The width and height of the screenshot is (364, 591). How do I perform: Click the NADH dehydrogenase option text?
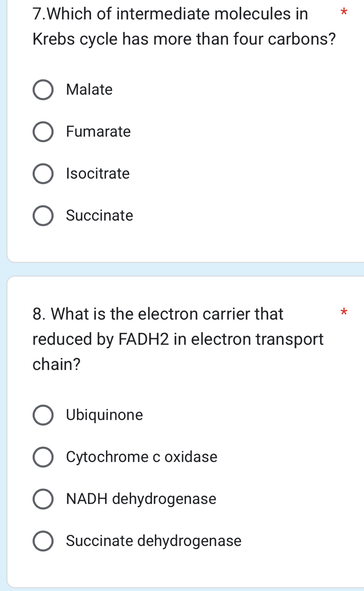tap(141, 499)
